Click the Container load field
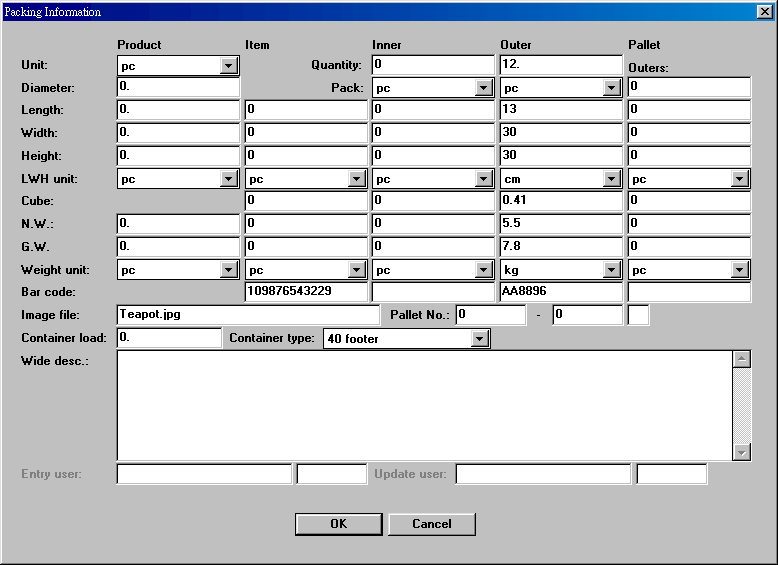Viewport: 778px width, 565px height. pos(169,339)
